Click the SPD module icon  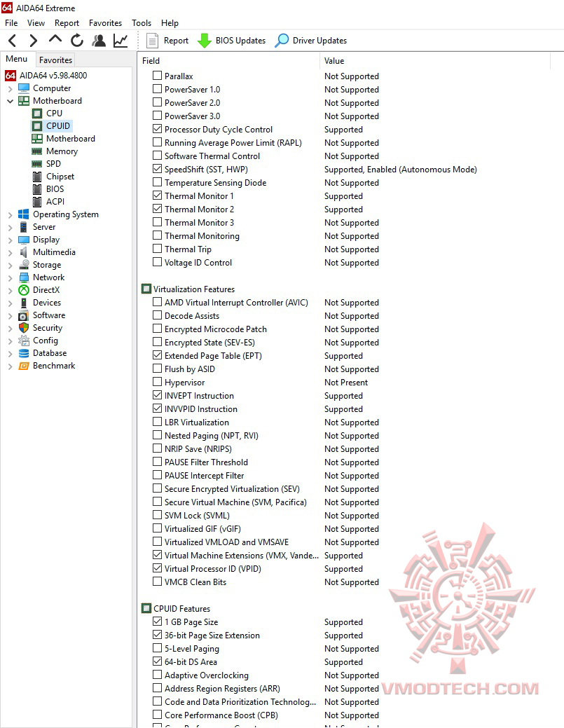(x=37, y=164)
